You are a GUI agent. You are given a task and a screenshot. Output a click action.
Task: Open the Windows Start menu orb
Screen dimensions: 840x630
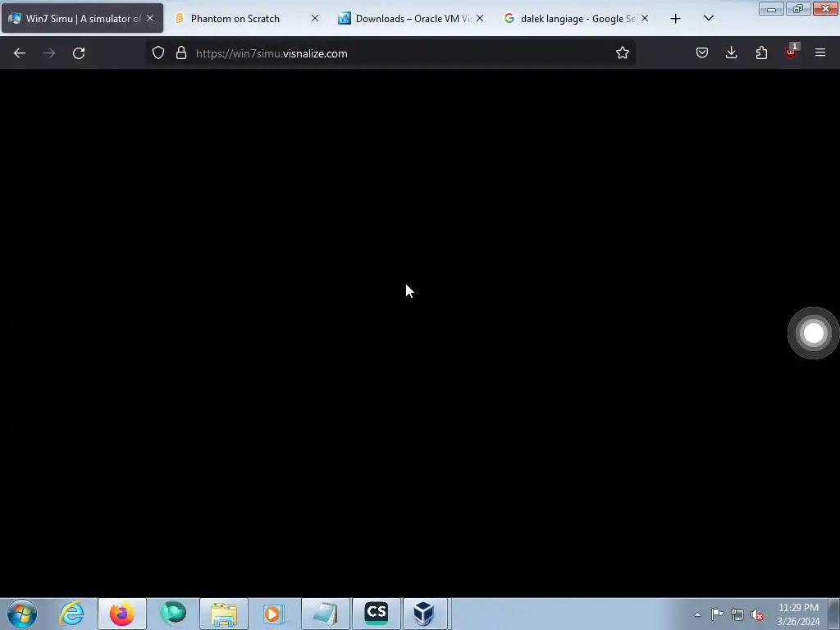point(22,614)
